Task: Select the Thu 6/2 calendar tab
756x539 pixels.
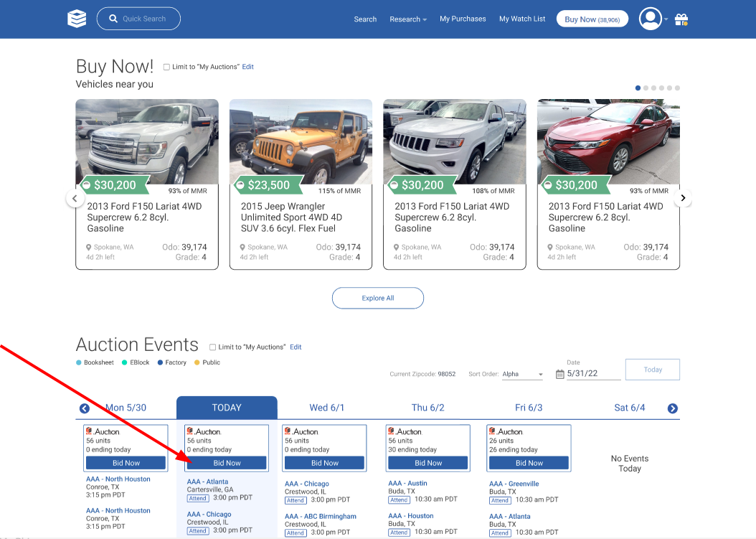Action: [427, 408]
